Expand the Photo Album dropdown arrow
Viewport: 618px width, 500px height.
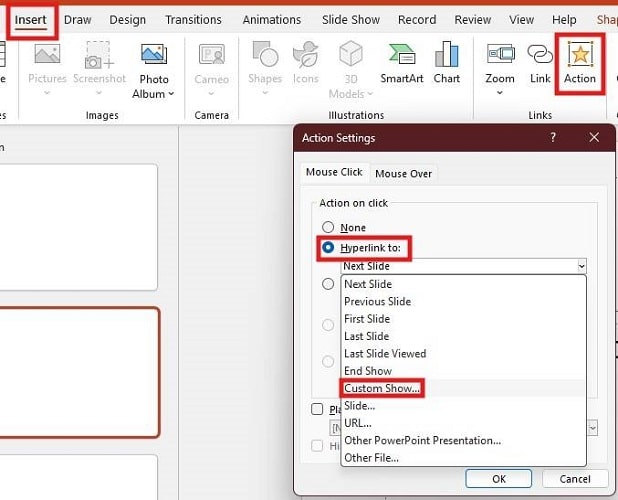tap(171, 94)
